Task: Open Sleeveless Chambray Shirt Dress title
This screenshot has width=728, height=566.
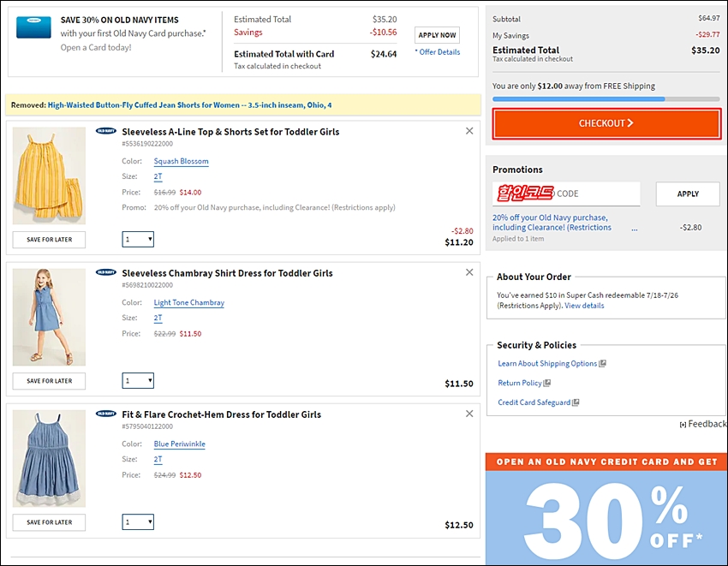Action: click(x=228, y=273)
